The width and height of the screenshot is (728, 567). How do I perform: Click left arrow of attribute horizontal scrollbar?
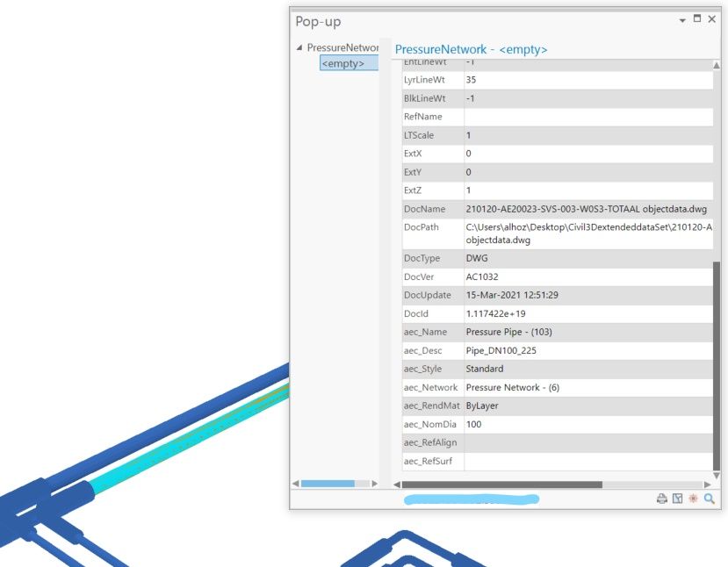click(x=397, y=484)
